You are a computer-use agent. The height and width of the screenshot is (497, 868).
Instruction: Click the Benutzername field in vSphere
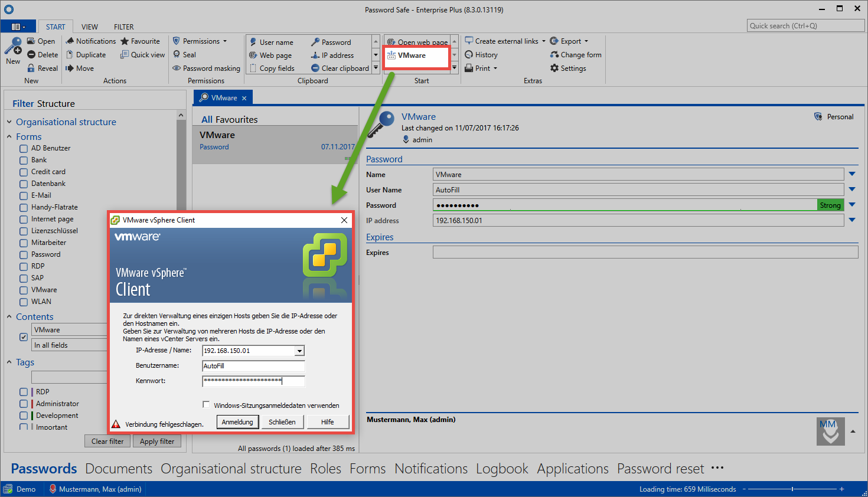pyautogui.click(x=253, y=366)
